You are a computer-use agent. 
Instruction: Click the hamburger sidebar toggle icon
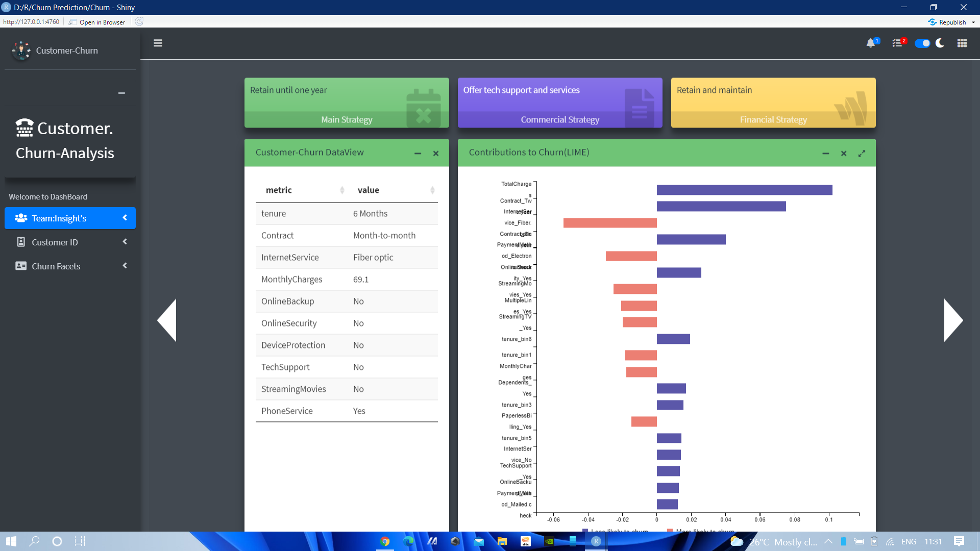pyautogui.click(x=158, y=43)
